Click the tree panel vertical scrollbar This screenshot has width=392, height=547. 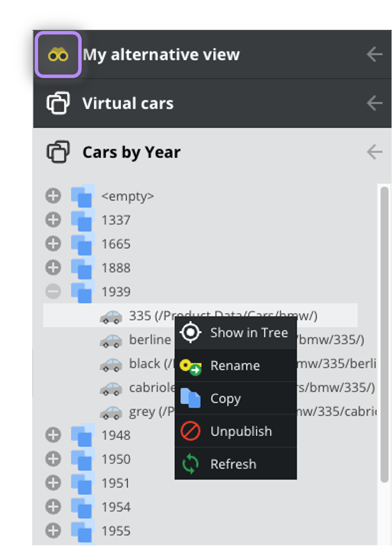385,334
